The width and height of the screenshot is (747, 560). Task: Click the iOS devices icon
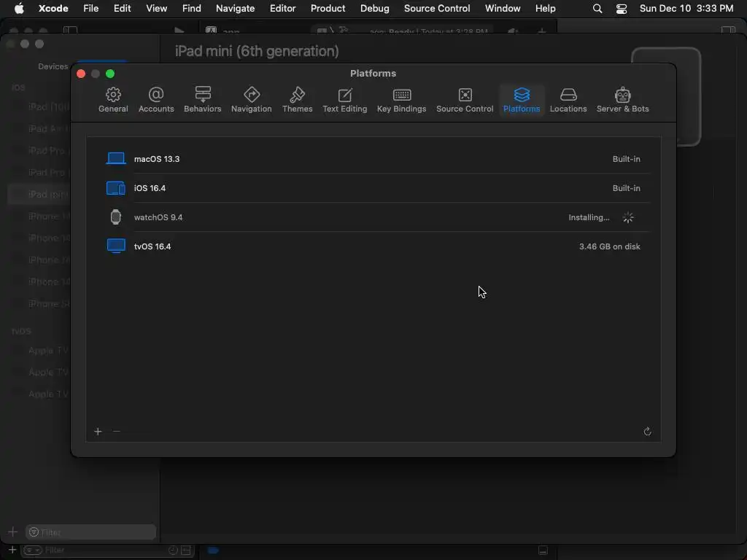[116, 188]
